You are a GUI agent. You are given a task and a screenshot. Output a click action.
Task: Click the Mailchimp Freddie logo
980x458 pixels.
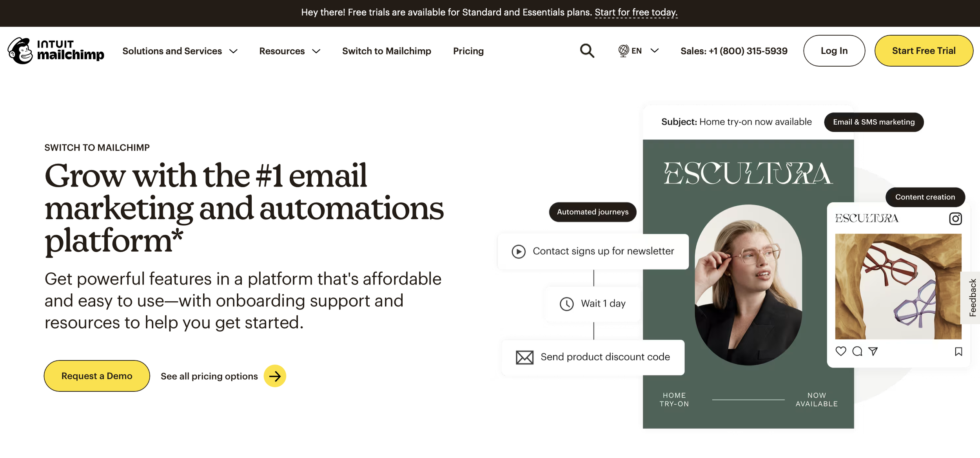pos(20,51)
